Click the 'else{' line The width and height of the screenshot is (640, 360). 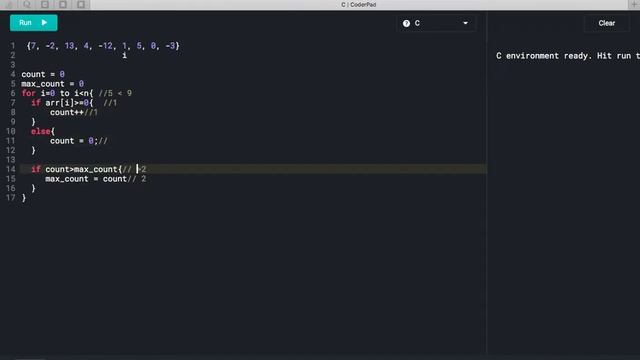pyautogui.click(x=42, y=131)
